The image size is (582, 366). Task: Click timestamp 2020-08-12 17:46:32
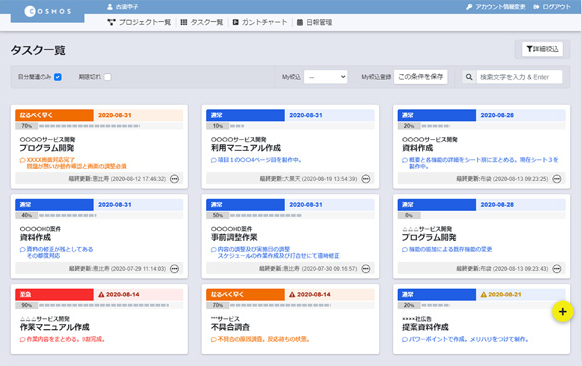(138, 179)
